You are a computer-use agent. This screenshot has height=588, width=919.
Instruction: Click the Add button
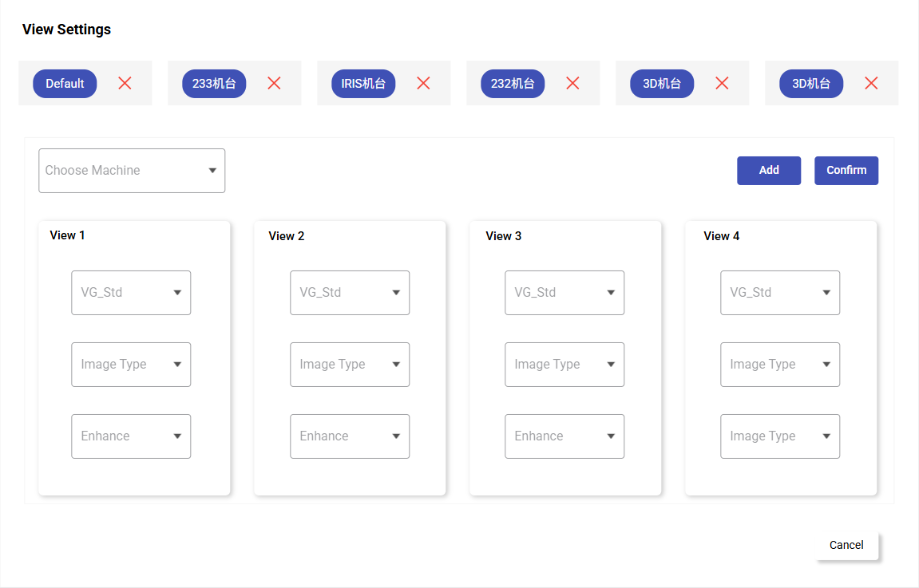click(x=769, y=171)
